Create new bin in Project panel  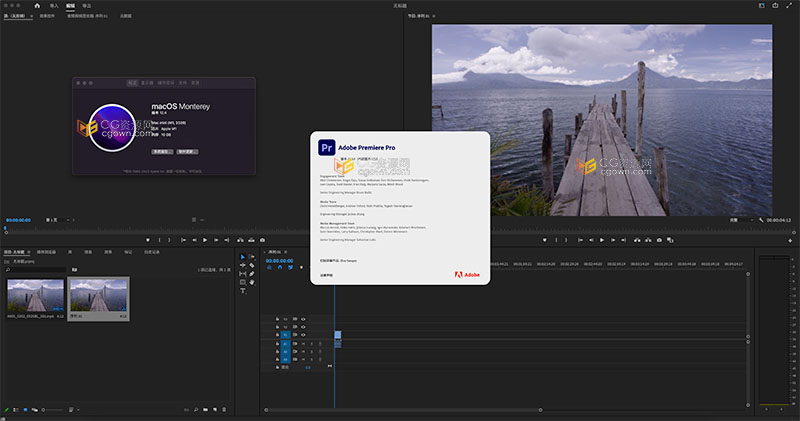pos(205,410)
